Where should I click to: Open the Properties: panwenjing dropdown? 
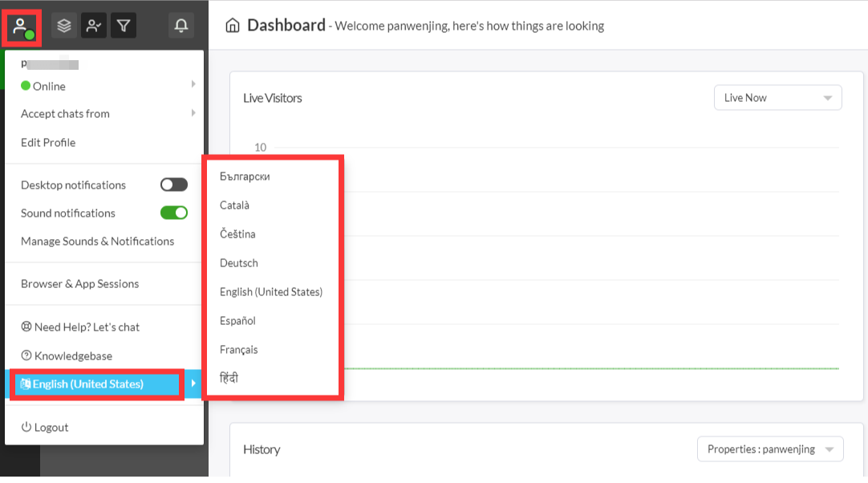coord(769,449)
